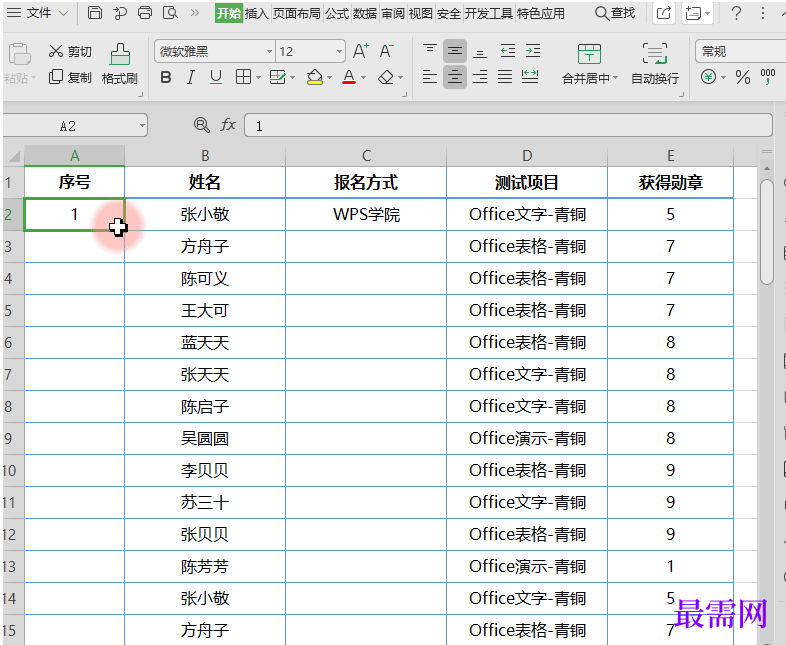Open the 开发工具 tab
This screenshot has width=786, height=645.
tap(489, 14)
